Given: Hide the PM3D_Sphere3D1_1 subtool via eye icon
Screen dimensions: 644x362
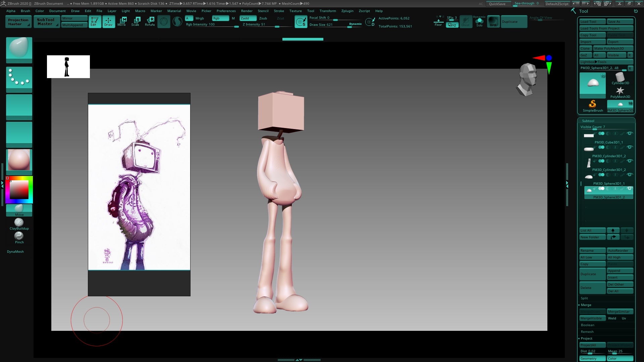Looking at the screenshot, I should click(x=630, y=175).
